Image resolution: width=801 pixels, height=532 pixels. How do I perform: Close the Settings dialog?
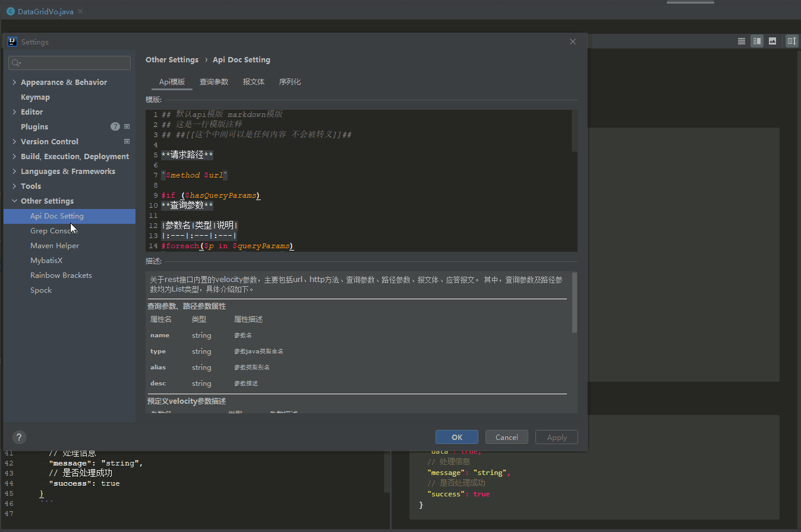(573, 42)
